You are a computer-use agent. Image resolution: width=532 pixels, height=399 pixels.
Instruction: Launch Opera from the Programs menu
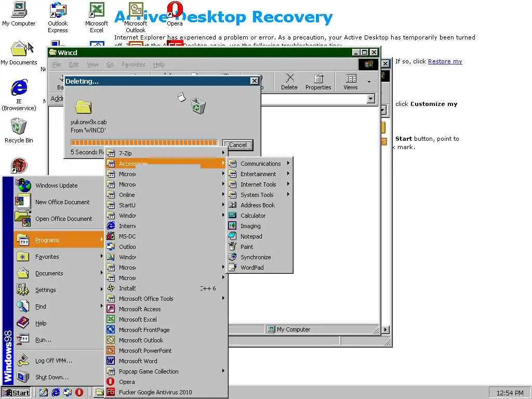tap(166, 382)
